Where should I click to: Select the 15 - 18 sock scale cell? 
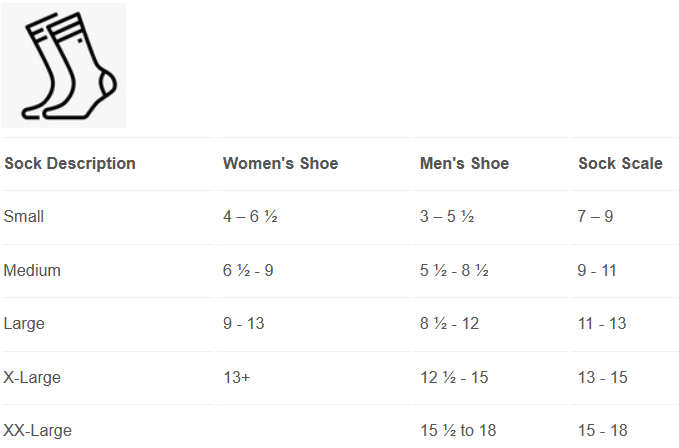click(x=603, y=431)
